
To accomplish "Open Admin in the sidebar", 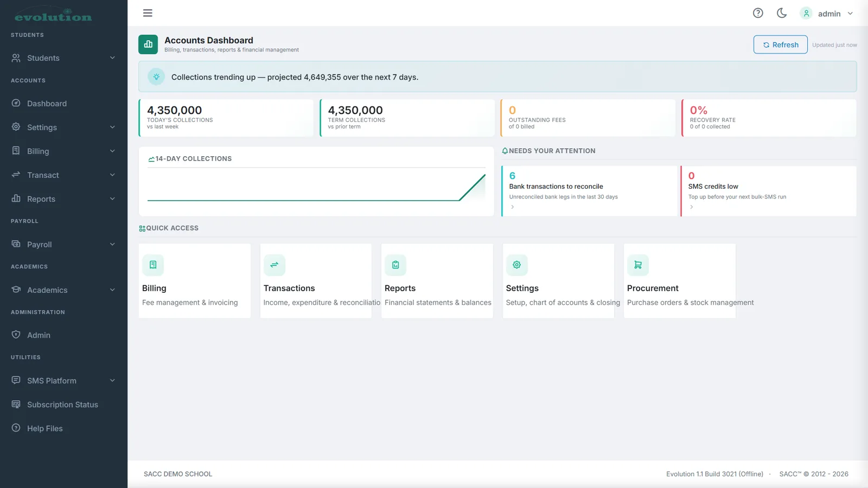I will click(63, 335).
